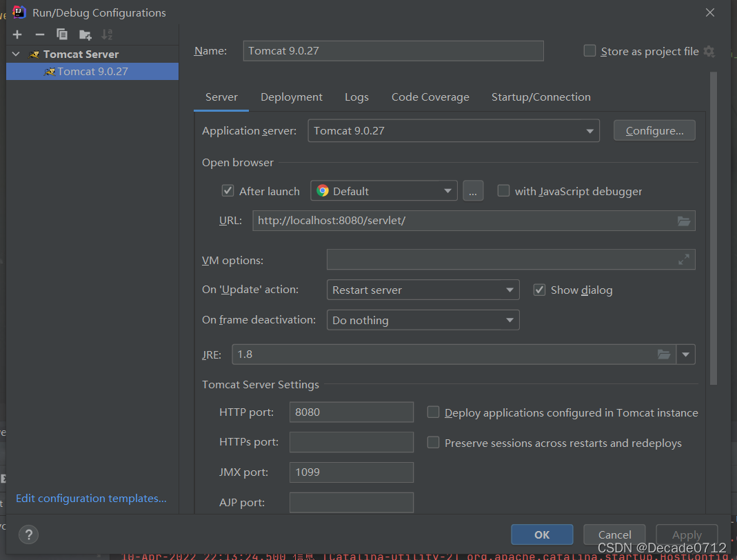
Task: Create new configuration folder
Action: coord(85,34)
